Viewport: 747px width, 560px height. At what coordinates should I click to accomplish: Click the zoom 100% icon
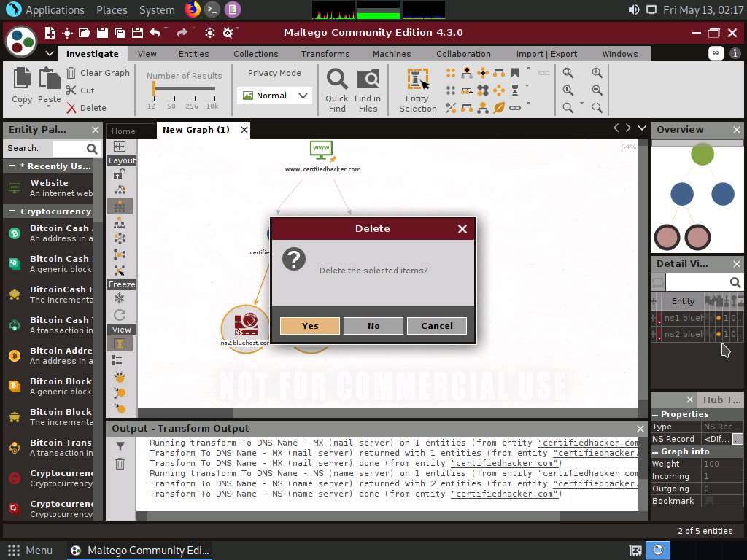point(568,90)
